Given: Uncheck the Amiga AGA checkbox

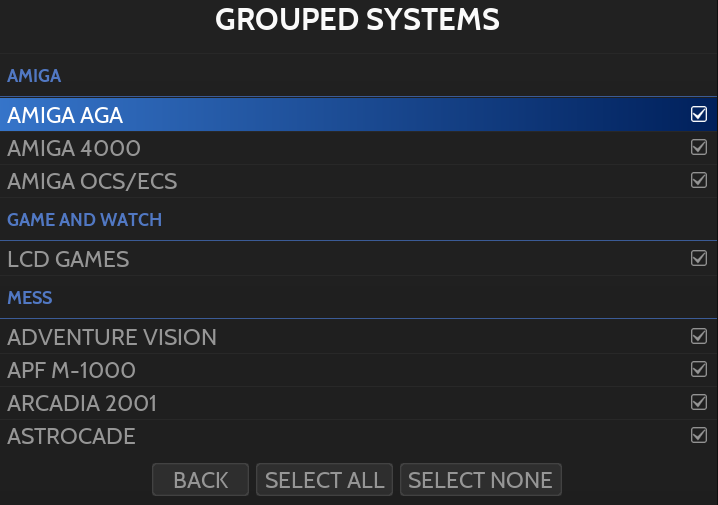Looking at the screenshot, I should click(x=699, y=114).
